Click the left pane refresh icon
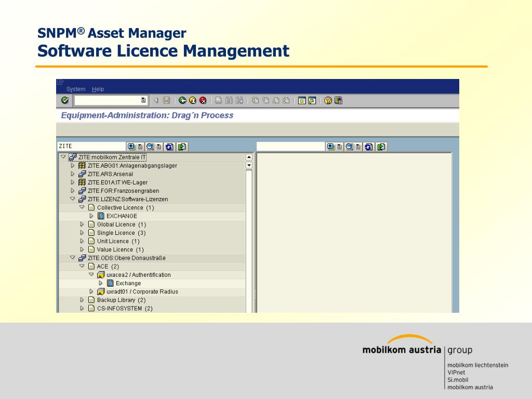The image size is (532, 399). point(169,147)
